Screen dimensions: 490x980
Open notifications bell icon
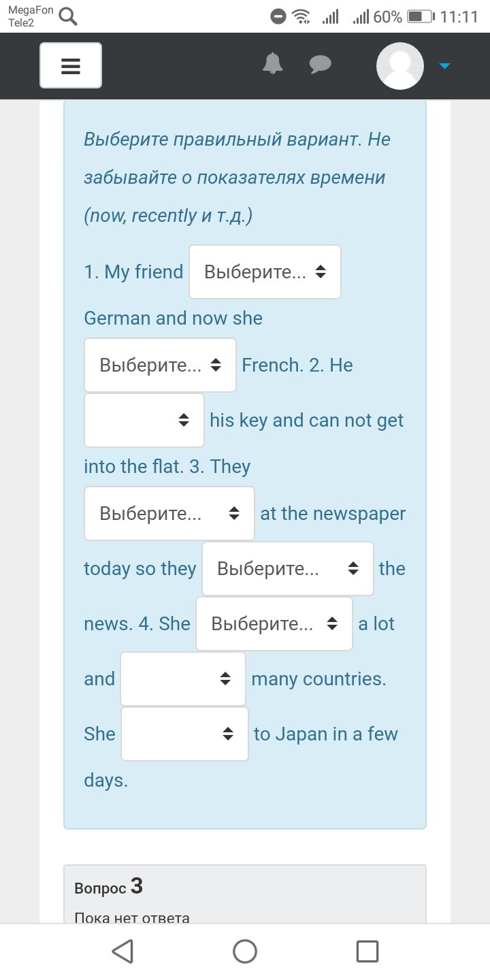point(273,63)
